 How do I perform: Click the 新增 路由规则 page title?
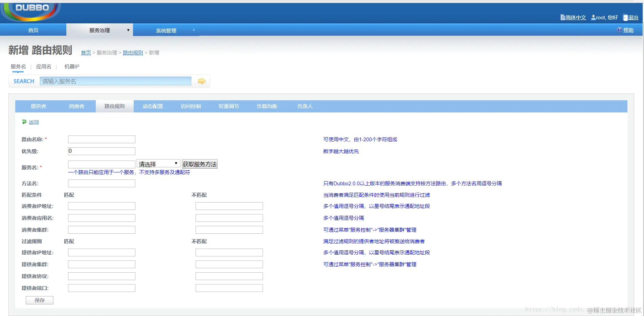coord(40,50)
